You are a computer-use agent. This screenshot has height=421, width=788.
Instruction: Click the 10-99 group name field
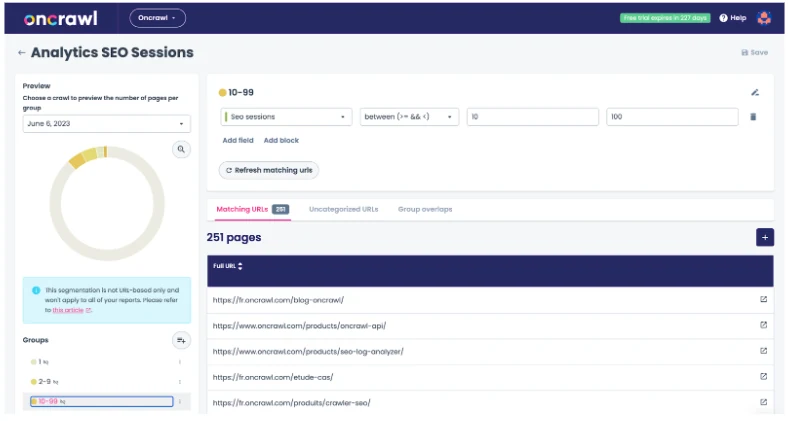pyautogui.click(x=102, y=401)
